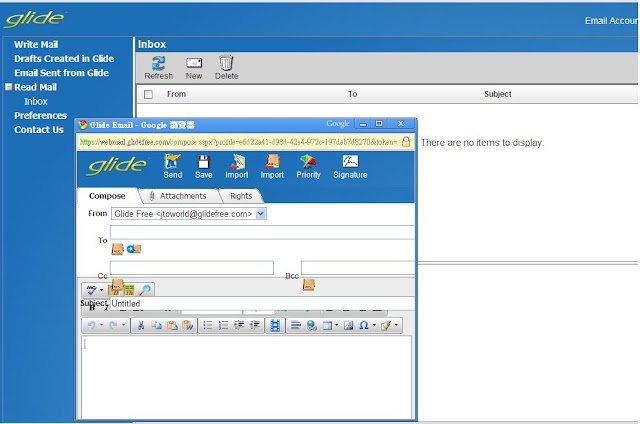
Task: Click the Copy icon in editor toolbar
Action: (x=156, y=325)
